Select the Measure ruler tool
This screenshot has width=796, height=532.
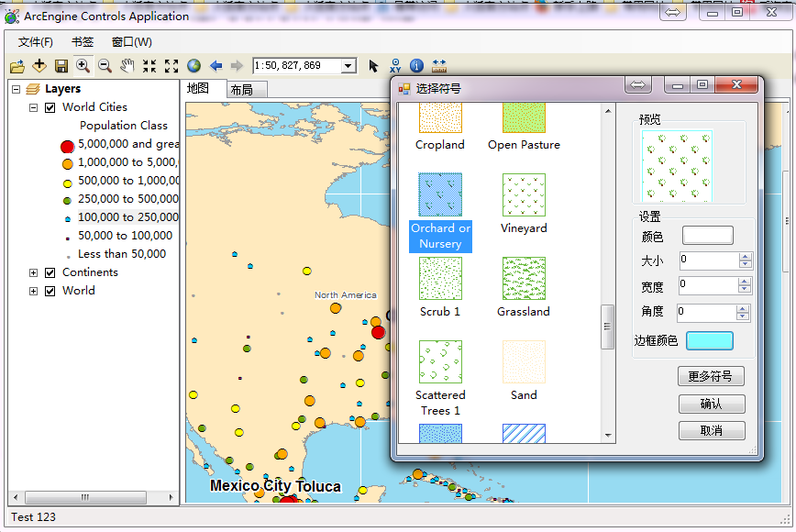tap(439, 65)
